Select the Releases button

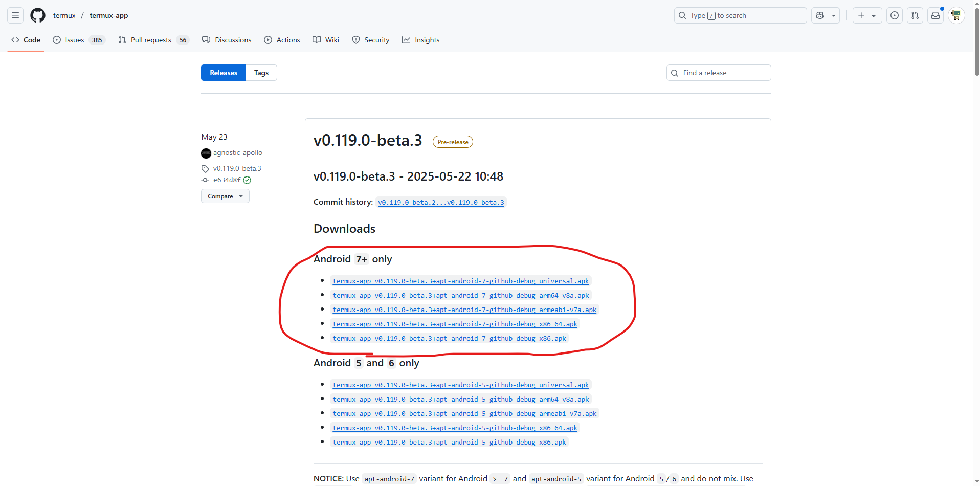(224, 73)
